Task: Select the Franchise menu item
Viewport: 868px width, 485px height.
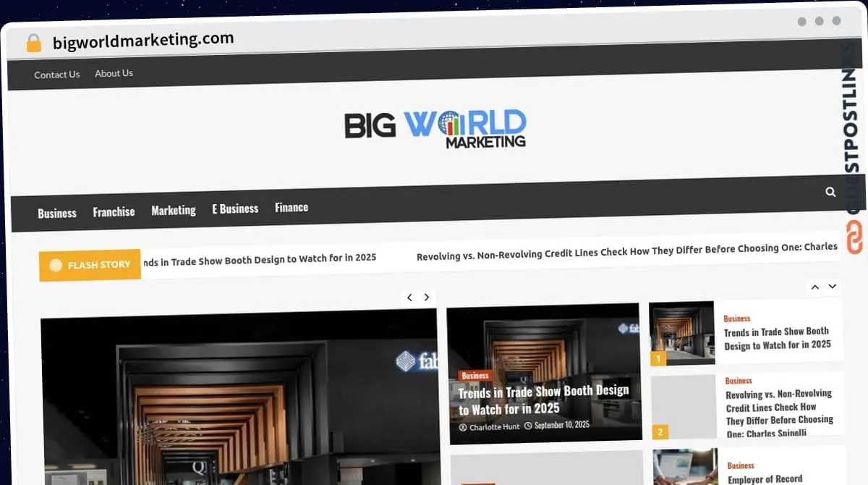Action: click(x=114, y=211)
